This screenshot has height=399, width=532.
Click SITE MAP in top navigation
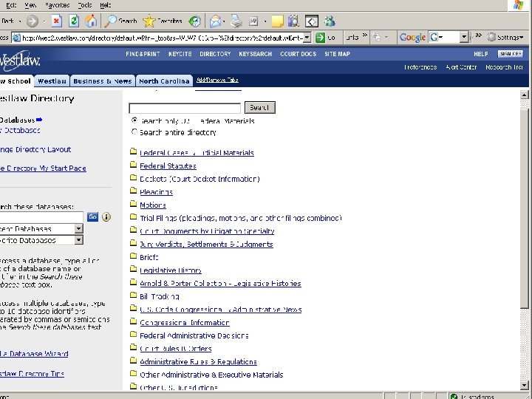coord(337,54)
